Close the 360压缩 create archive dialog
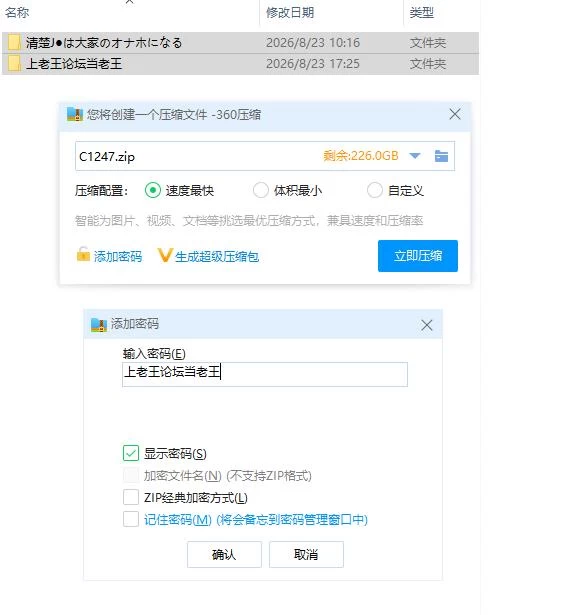Screen dimensions: 579x615 click(x=455, y=114)
